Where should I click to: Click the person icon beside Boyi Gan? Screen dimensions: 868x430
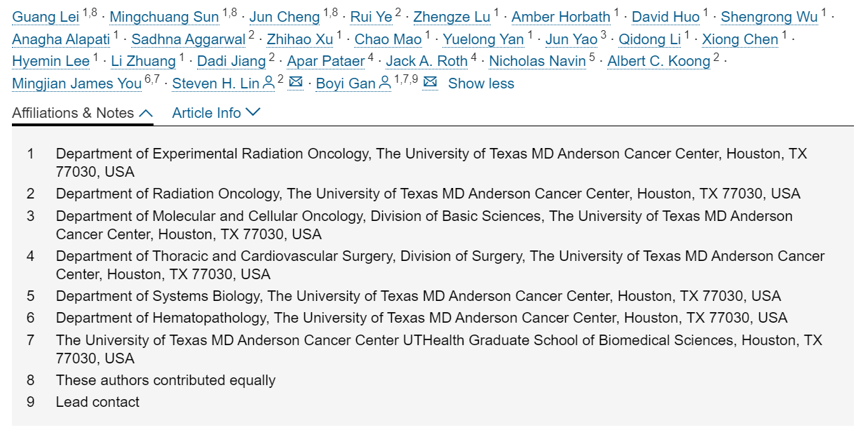[x=384, y=83]
